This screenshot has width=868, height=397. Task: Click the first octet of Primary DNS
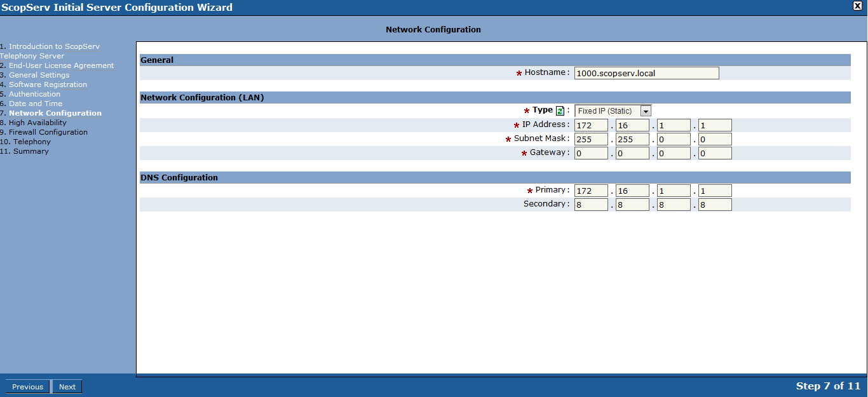click(592, 191)
